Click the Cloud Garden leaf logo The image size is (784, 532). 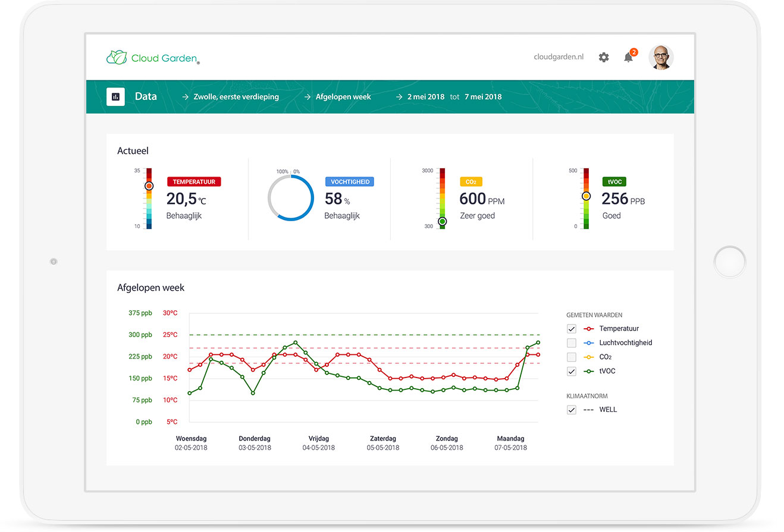[117, 58]
